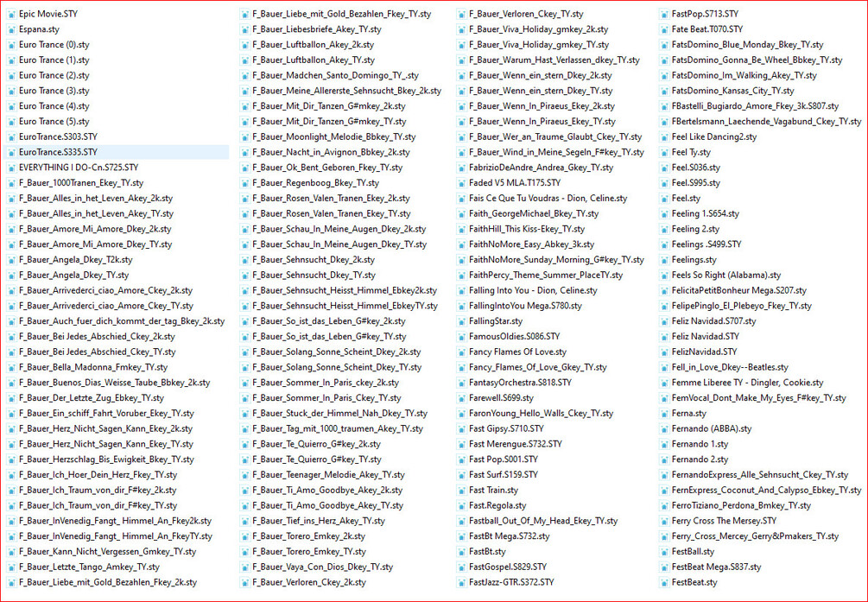The height and width of the screenshot is (602, 868).
Task: Select F_Bauer_Tief_ins_Herz_Akey_TY.sty
Action: [x=319, y=521]
